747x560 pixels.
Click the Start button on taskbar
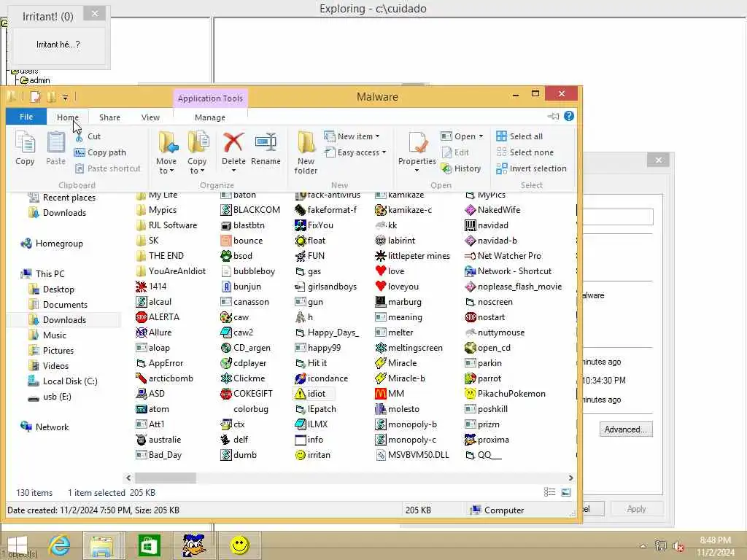(18, 545)
